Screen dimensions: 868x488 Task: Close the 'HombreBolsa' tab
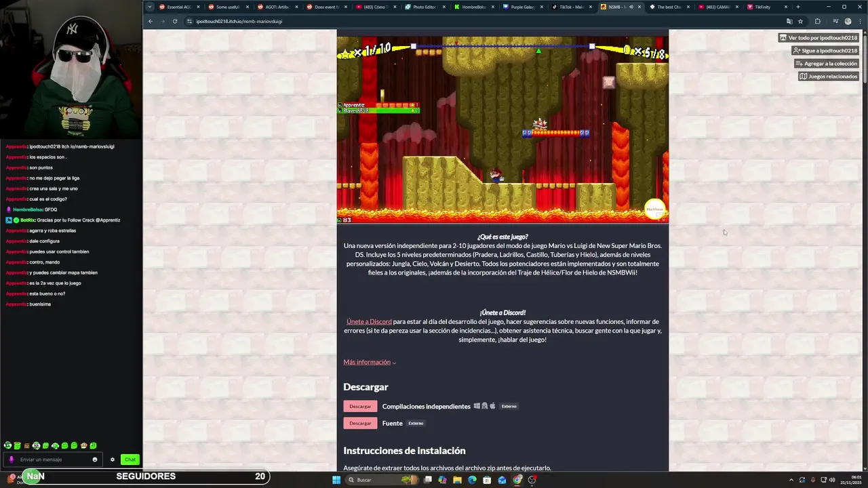[492, 7]
